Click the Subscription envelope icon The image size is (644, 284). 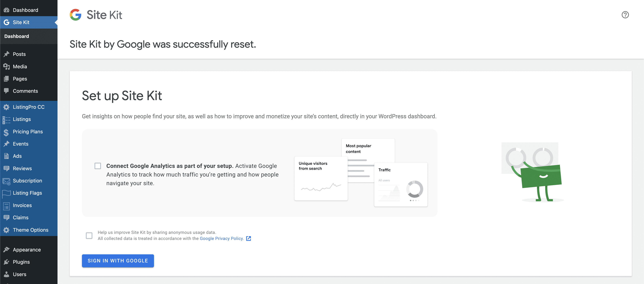point(6,181)
